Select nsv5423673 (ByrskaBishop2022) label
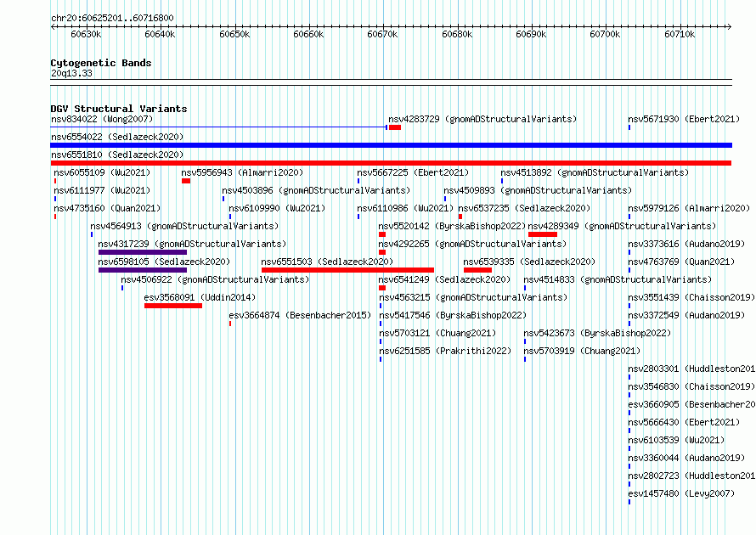 597,333
